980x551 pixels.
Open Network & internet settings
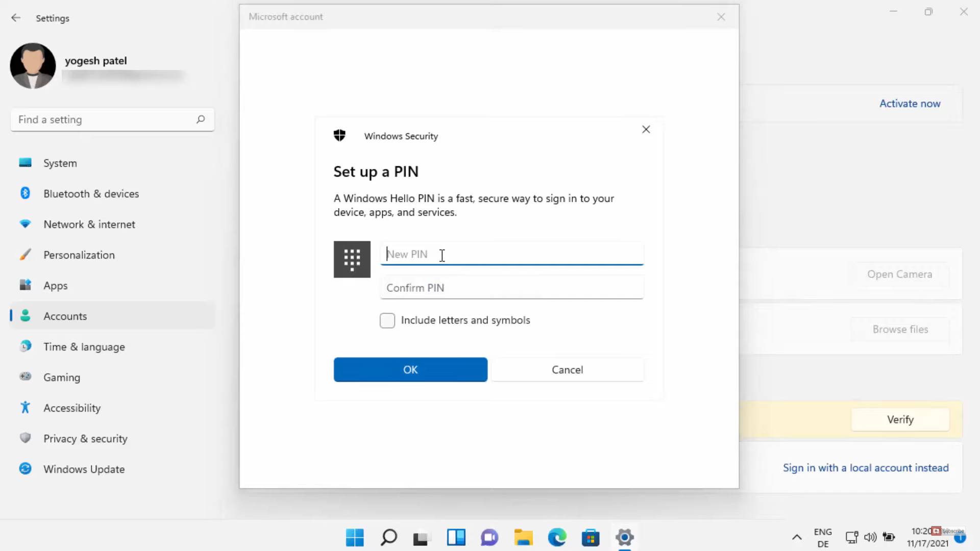[112, 224]
